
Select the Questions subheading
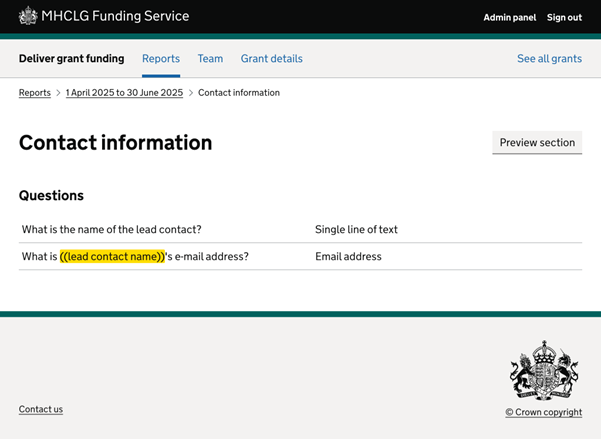coord(51,196)
